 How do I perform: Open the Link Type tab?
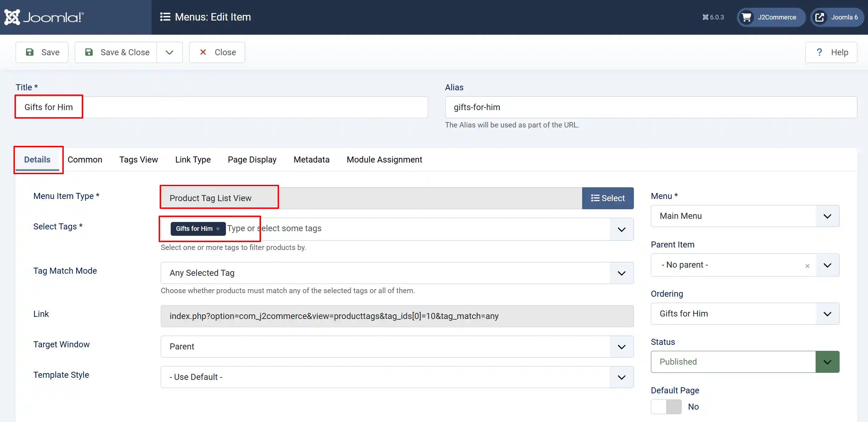193,160
